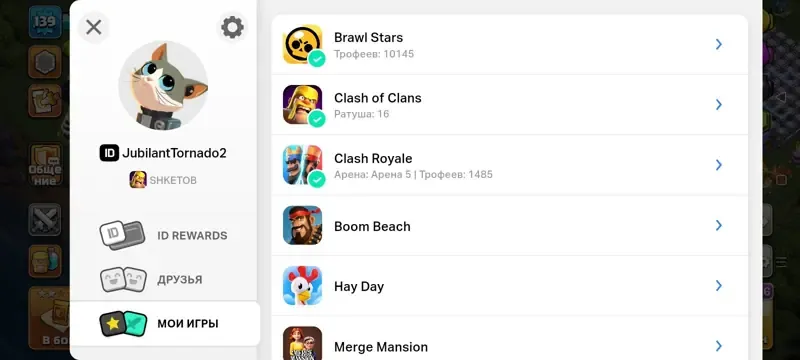Open the Merge Mansion row text
Viewport: 800px width, 360px height.
click(x=381, y=347)
